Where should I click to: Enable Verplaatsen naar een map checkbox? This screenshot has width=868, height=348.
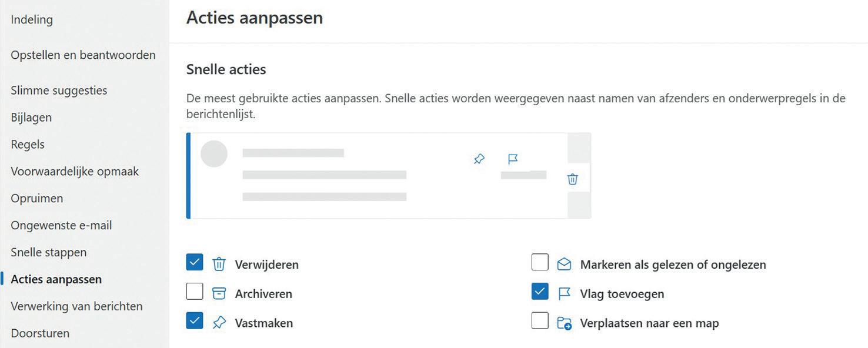click(x=540, y=321)
